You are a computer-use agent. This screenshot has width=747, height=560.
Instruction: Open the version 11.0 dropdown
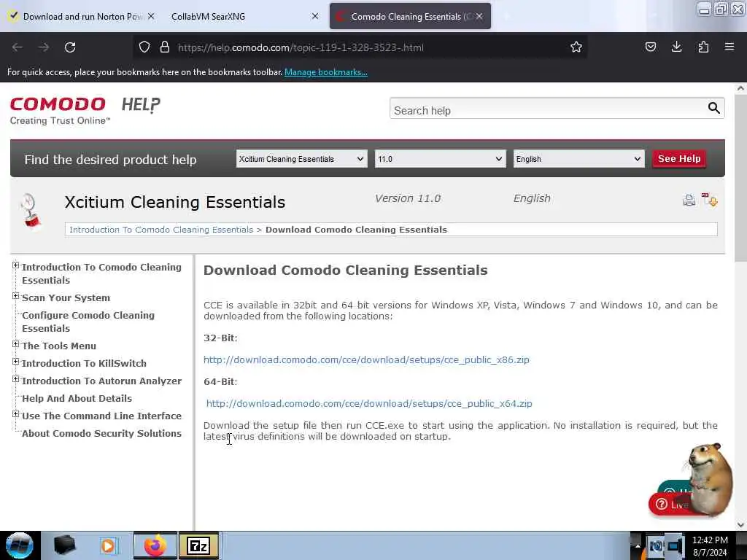click(x=440, y=159)
